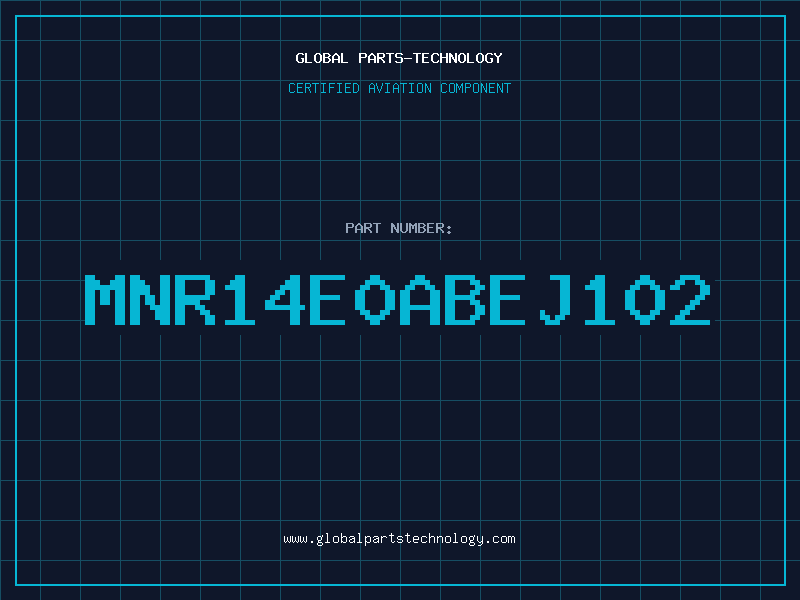Open the www.globalpartstechnology.com website link
The width and height of the screenshot is (800, 600).
(x=399, y=539)
